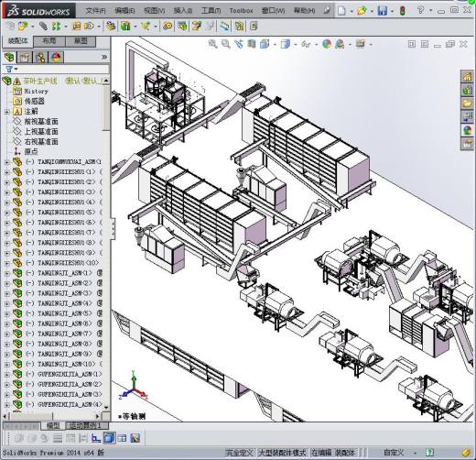The image size is (476, 460).
Task: Switch to the 草图 tab
Action: (81, 41)
